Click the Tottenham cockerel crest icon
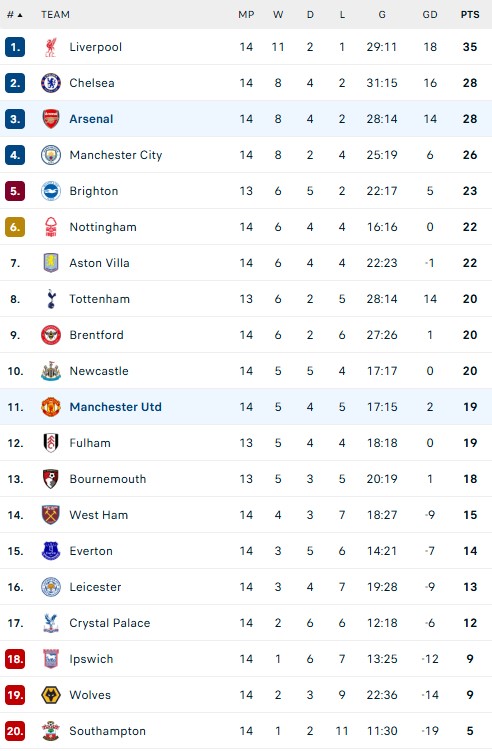Viewport: 492px width, 751px height. pos(50,299)
